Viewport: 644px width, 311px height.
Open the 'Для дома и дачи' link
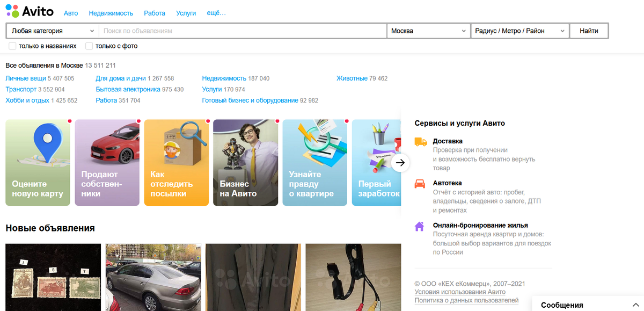(x=121, y=78)
